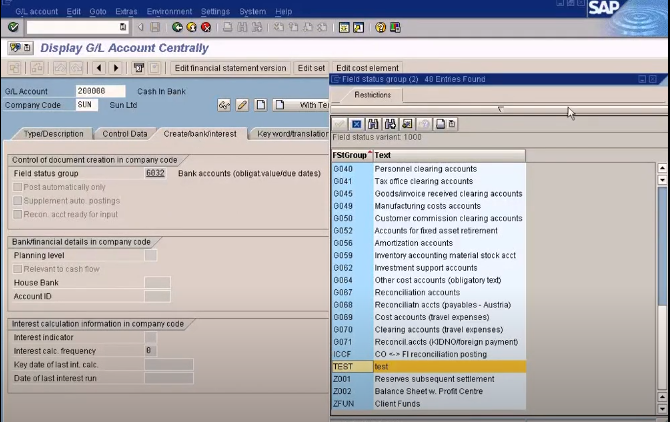This screenshot has height=422, width=670.
Task: Click the Edit cost element button
Action: pos(367,68)
